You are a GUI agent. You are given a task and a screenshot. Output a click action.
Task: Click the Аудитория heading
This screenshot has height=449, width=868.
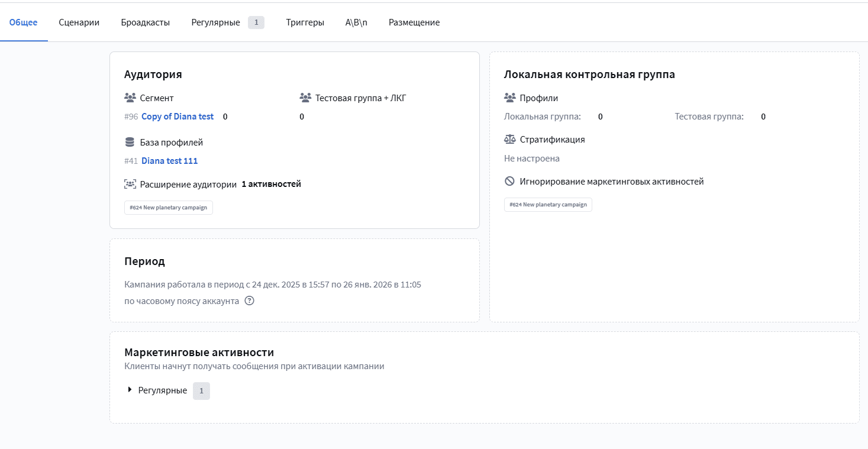click(153, 75)
